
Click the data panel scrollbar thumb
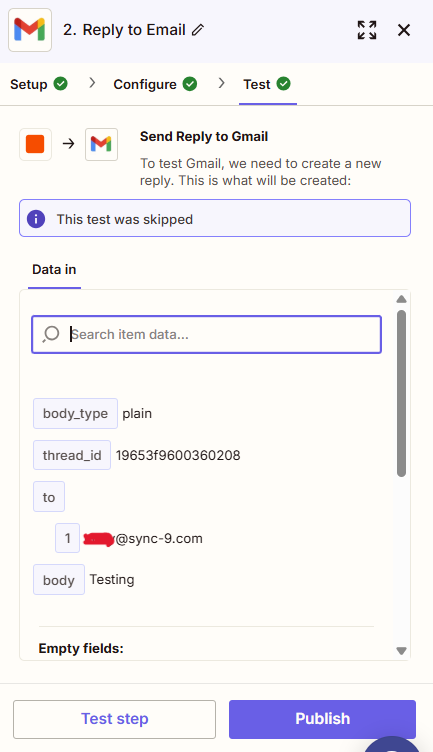[x=401, y=393]
